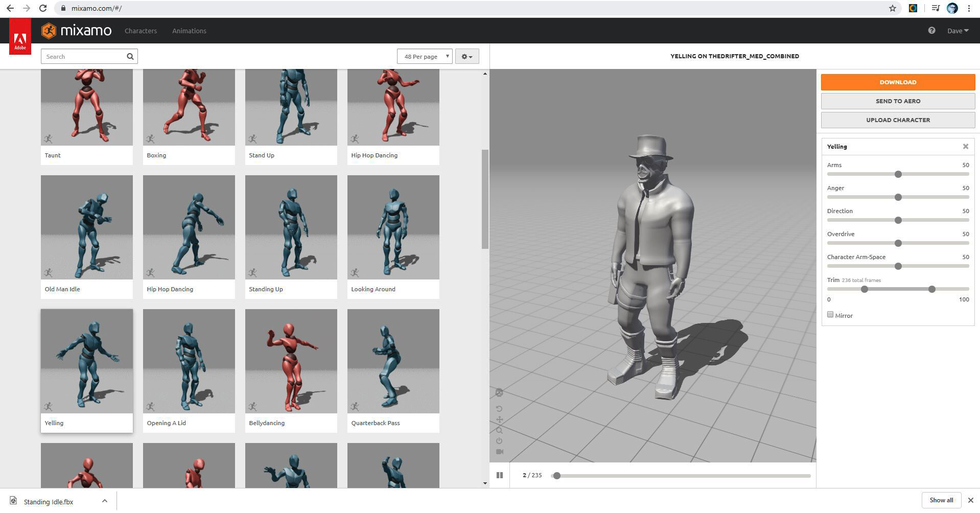Switch to the Characters tab
980x513 pixels.
[141, 31]
